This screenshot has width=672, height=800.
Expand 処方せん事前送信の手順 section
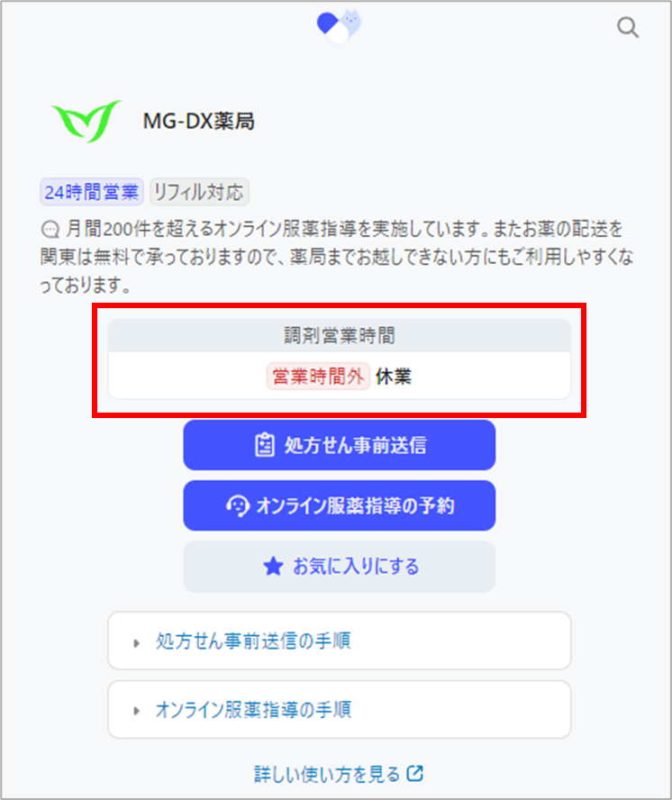coord(340,641)
